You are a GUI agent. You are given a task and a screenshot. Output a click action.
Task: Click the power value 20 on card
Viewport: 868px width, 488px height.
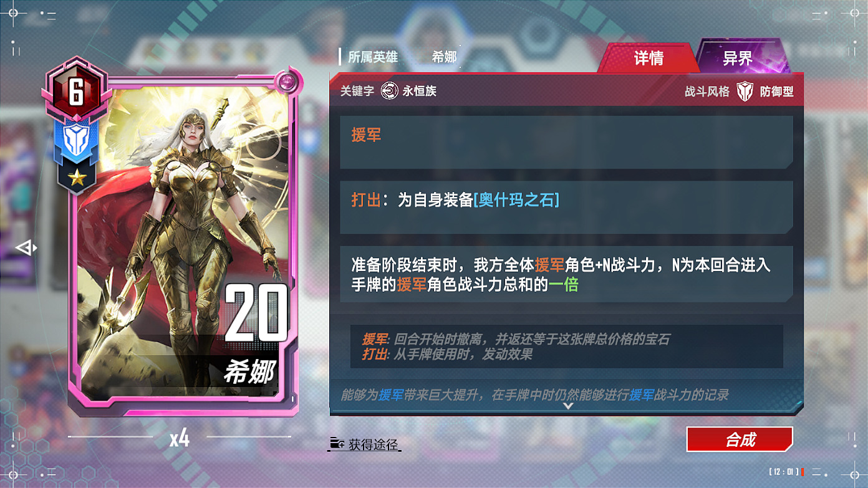click(x=256, y=313)
